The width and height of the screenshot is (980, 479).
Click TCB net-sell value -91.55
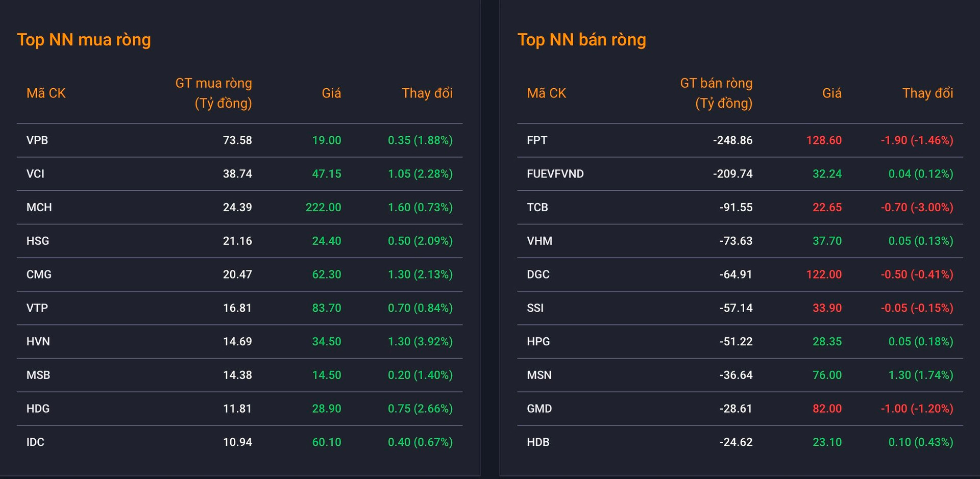click(x=736, y=208)
